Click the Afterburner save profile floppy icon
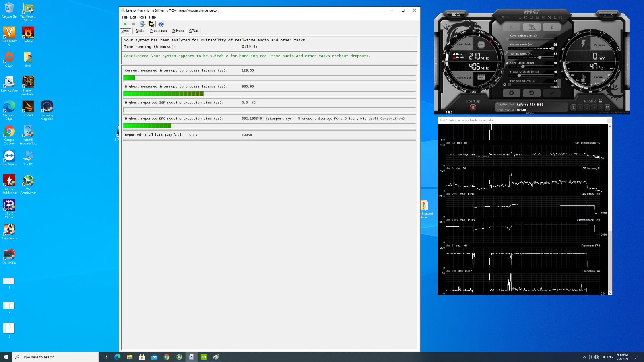Viewport: 644px width, 362px height. [607, 107]
